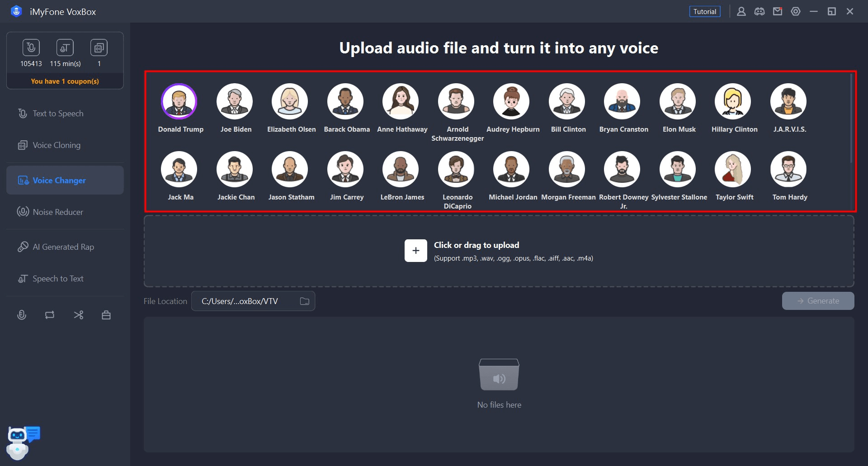The image size is (868, 466).
Task: Select the J.A.R.V.I.S. voice avatar
Action: click(x=788, y=101)
